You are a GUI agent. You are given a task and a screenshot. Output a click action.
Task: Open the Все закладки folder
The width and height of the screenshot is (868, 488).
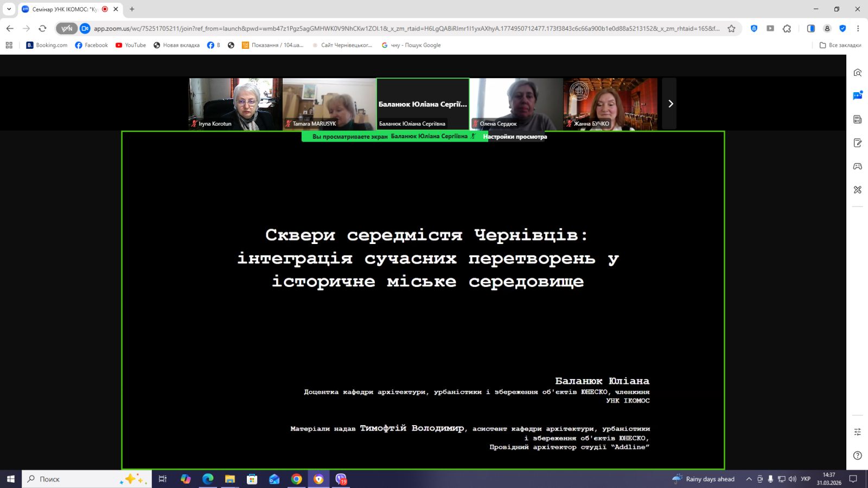click(840, 46)
